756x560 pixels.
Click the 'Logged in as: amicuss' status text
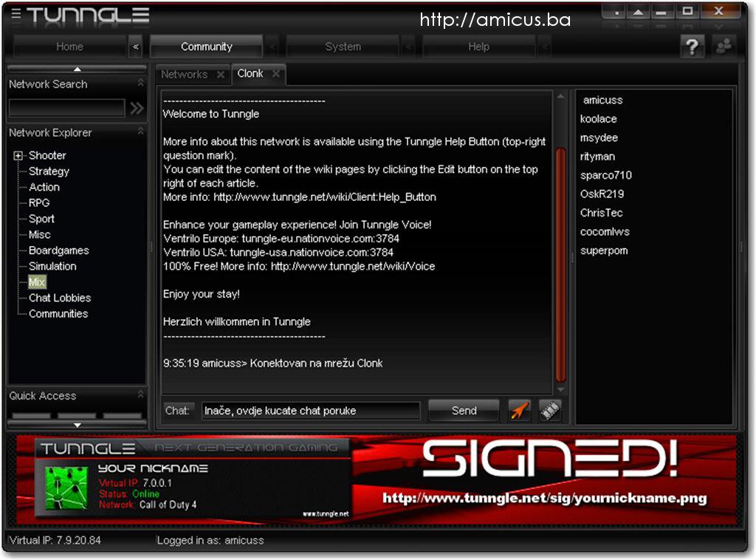click(210, 540)
